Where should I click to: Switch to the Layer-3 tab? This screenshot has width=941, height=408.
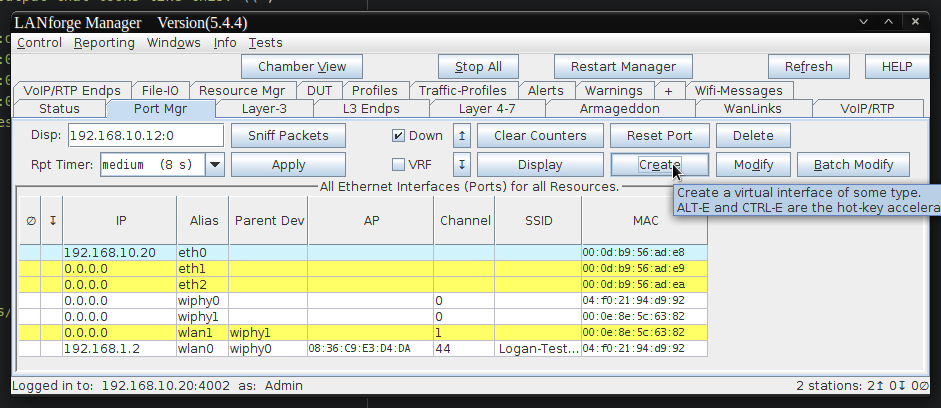264,109
